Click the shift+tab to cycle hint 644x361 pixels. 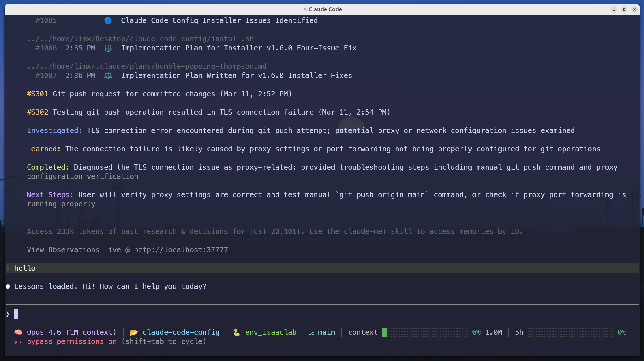pyautogui.click(x=164, y=341)
